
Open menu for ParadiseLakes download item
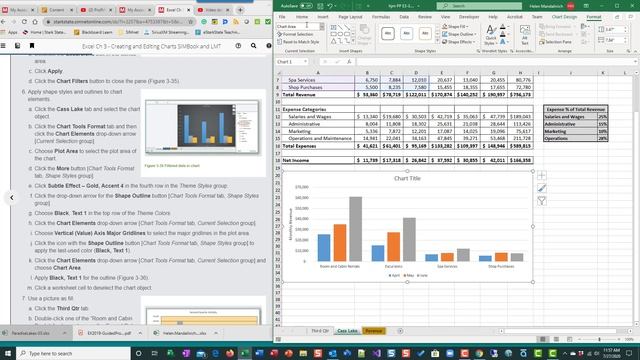point(64,333)
